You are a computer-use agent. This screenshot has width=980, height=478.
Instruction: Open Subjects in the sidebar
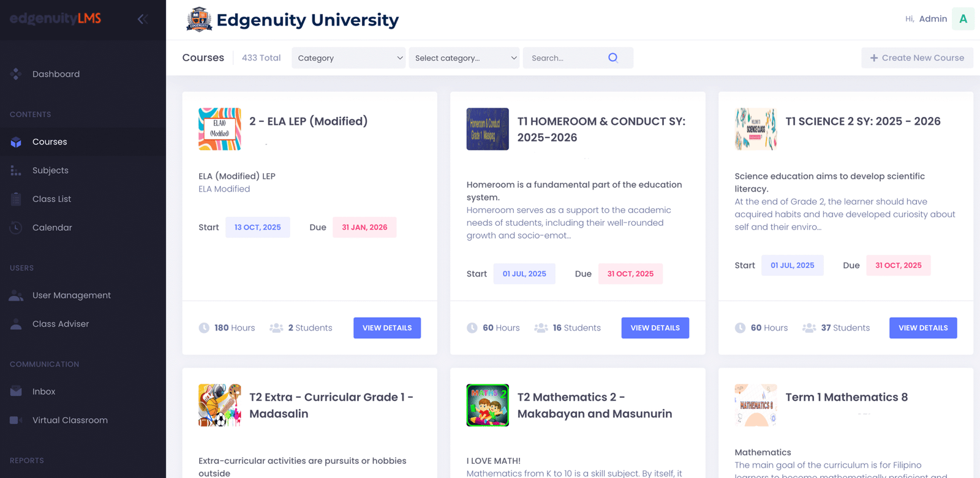pos(50,171)
